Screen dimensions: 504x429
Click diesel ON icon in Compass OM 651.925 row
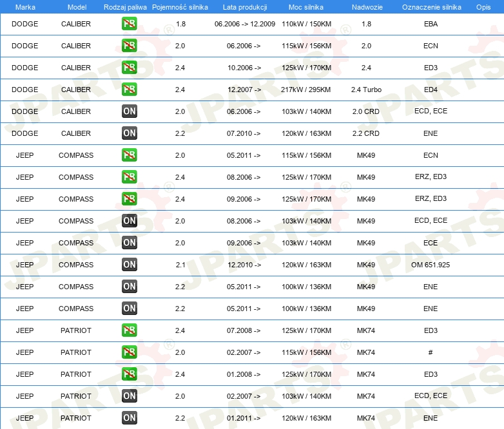(x=129, y=265)
